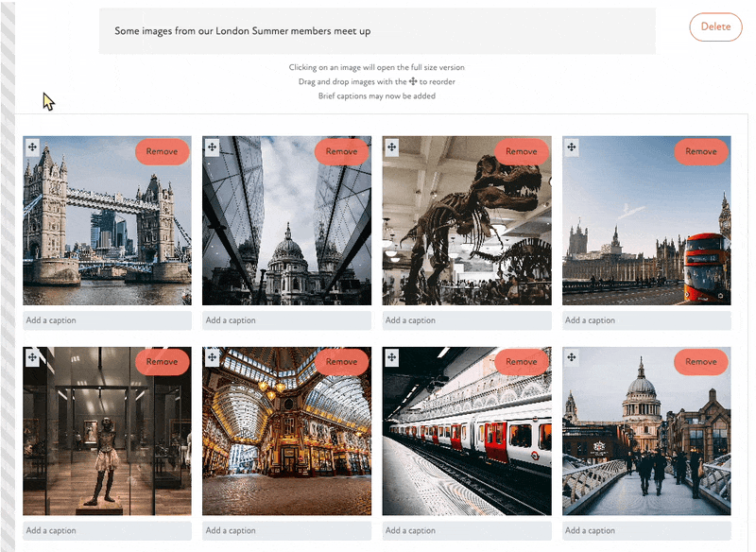Click the move handle on Millennium Bridge image
Image resolution: width=756 pixels, height=552 pixels.
571,357
